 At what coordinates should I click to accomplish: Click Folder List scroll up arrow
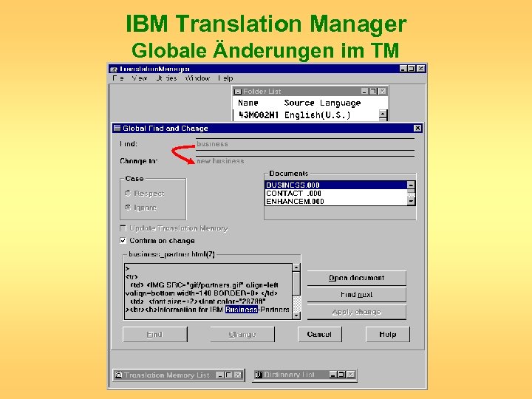click(383, 114)
